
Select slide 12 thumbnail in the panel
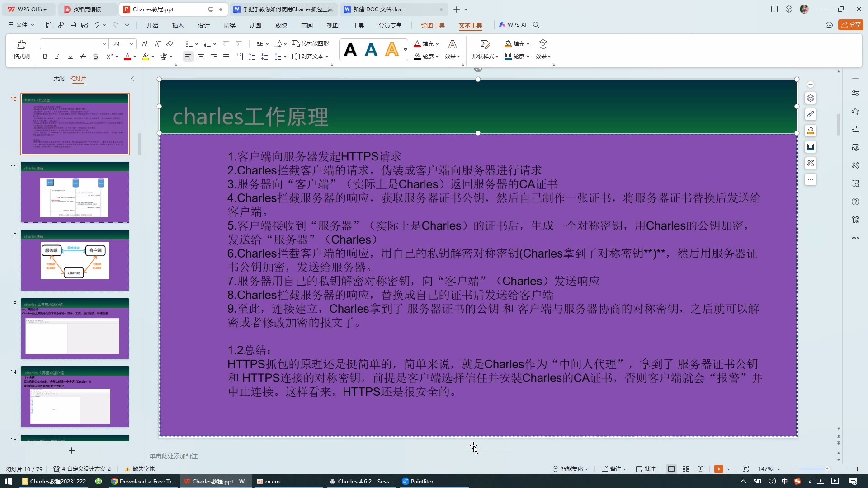[75, 261]
